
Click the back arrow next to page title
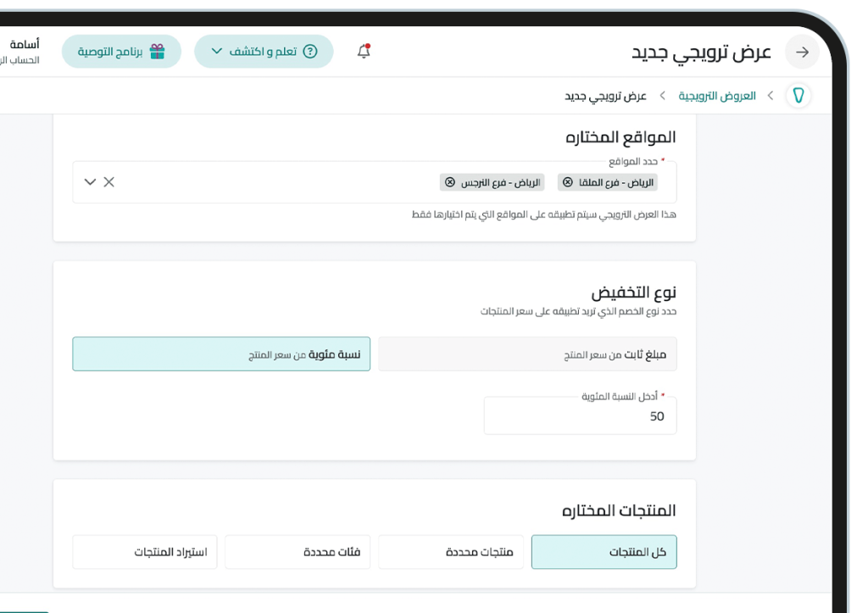(801, 52)
